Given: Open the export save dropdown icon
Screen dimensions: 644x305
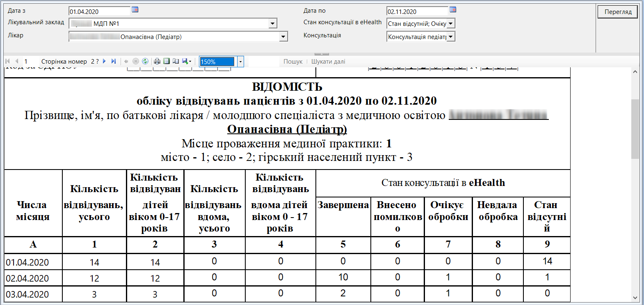Looking at the screenshot, I should 187,61.
